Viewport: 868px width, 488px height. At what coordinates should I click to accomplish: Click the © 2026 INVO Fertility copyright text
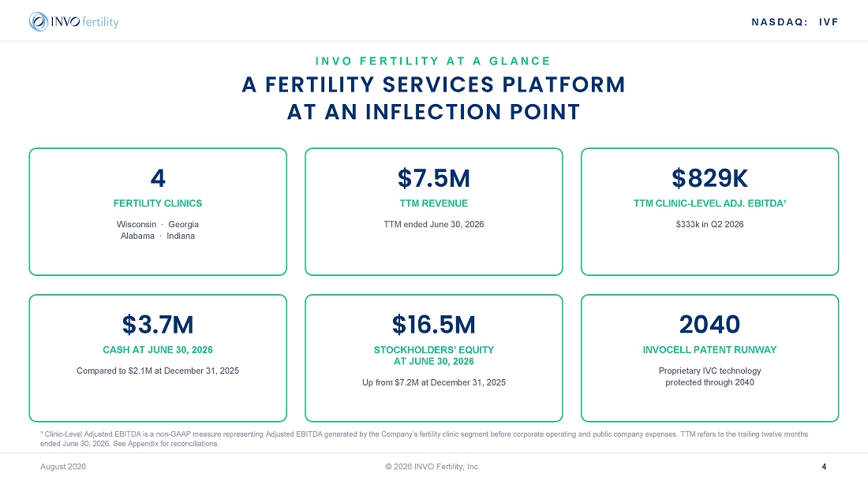pos(433,467)
